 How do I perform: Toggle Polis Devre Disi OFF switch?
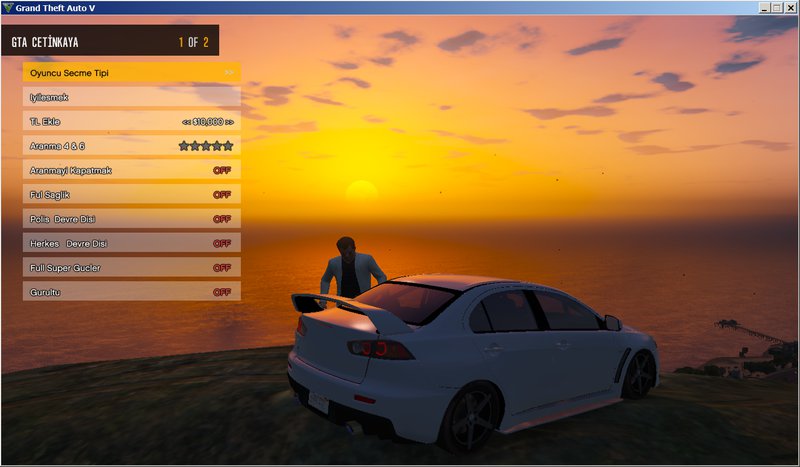[222, 219]
